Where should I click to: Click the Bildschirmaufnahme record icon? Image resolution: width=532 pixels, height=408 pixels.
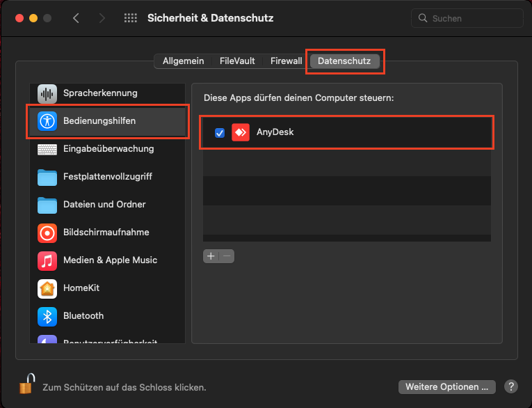click(47, 233)
